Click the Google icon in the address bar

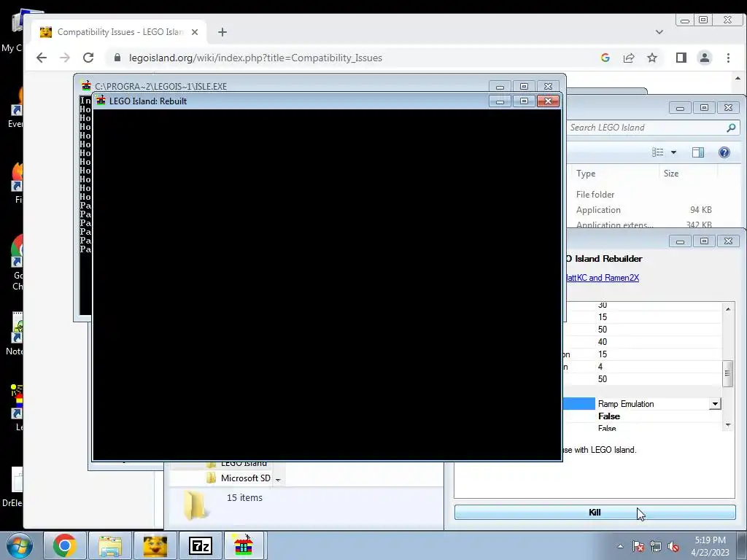point(605,58)
